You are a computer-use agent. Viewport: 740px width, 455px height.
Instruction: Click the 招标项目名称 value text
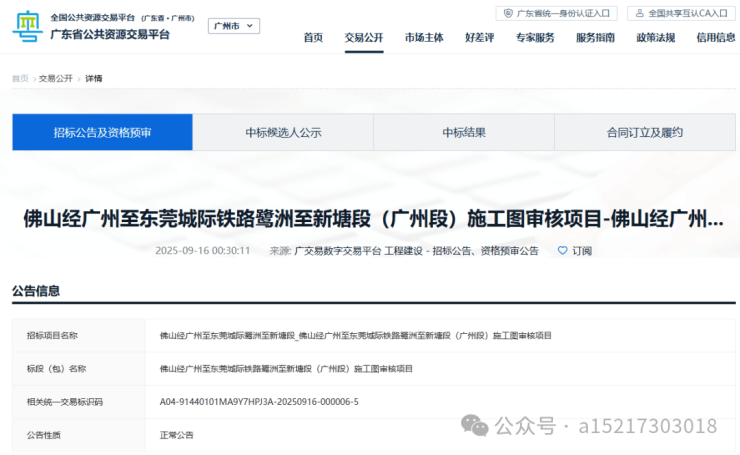355,336
